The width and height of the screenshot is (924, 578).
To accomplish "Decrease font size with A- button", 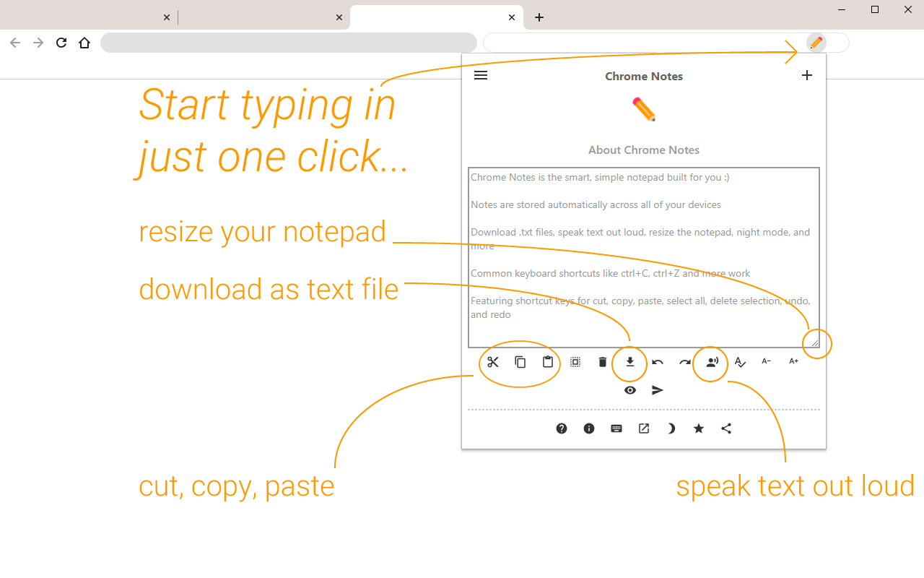I will pos(767,361).
